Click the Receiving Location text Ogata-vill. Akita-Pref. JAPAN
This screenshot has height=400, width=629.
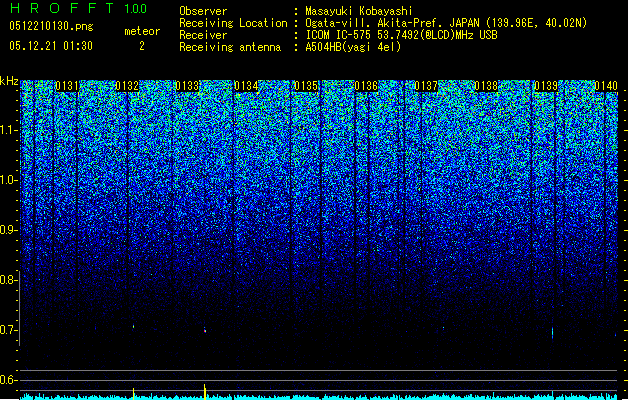point(392,23)
